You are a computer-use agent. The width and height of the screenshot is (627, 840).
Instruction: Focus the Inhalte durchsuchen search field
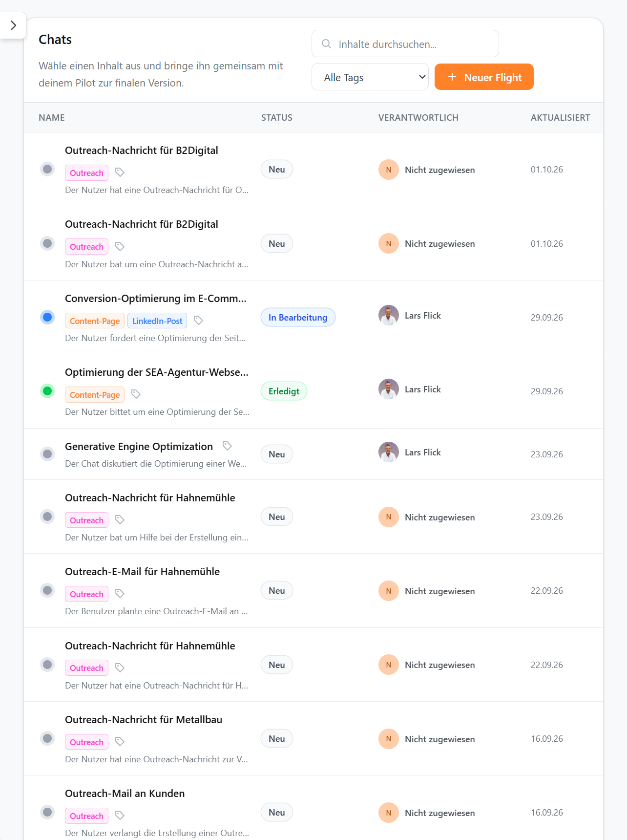(405, 44)
